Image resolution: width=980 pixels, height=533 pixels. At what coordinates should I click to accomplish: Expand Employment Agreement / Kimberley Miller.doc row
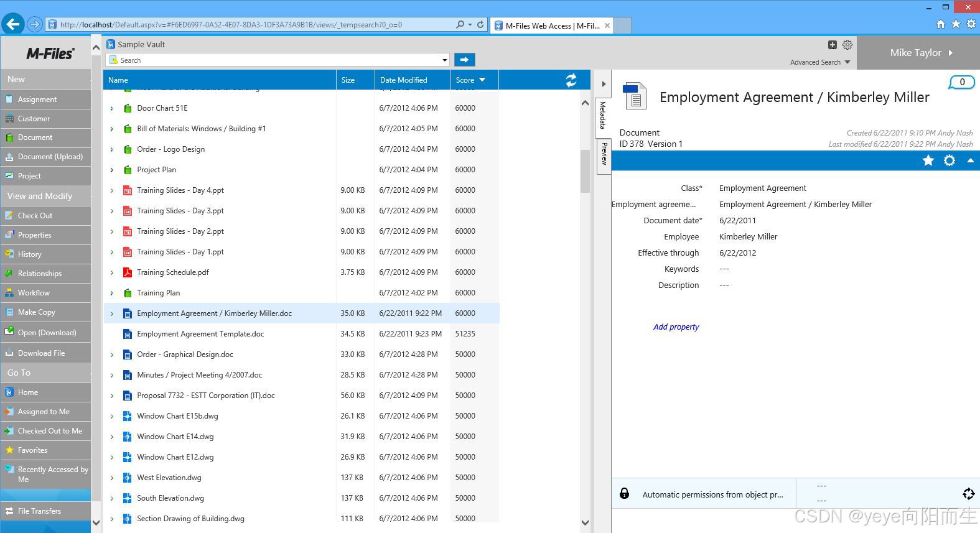tap(112, 313)
